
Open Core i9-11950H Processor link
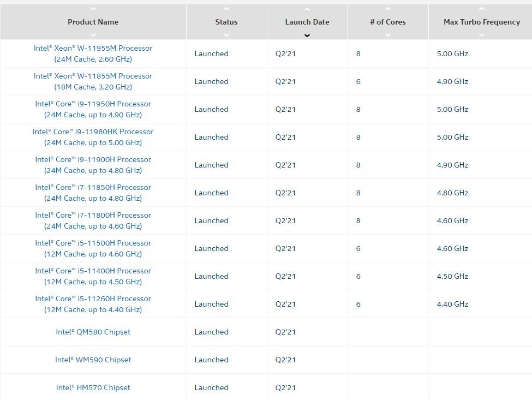(93, 109)
